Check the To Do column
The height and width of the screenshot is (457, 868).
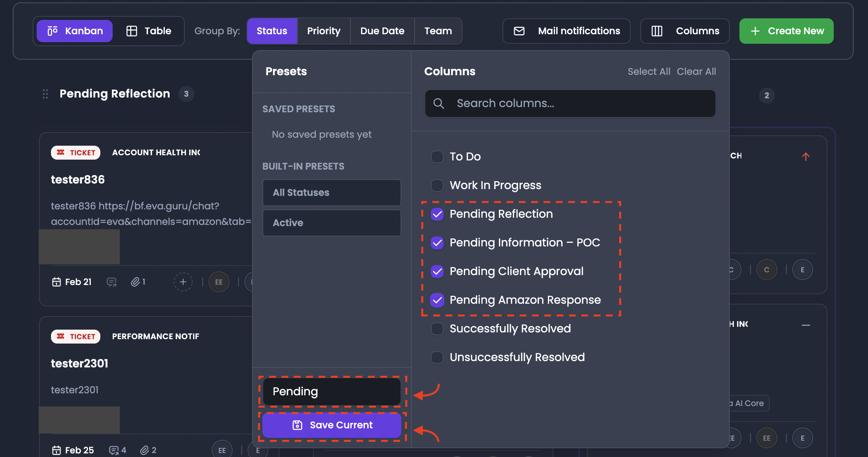coord(437,157)
